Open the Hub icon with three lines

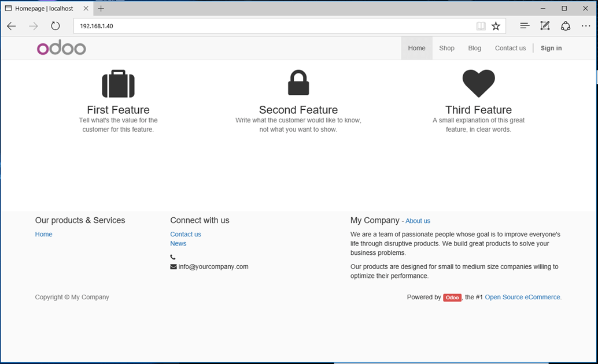525,26
